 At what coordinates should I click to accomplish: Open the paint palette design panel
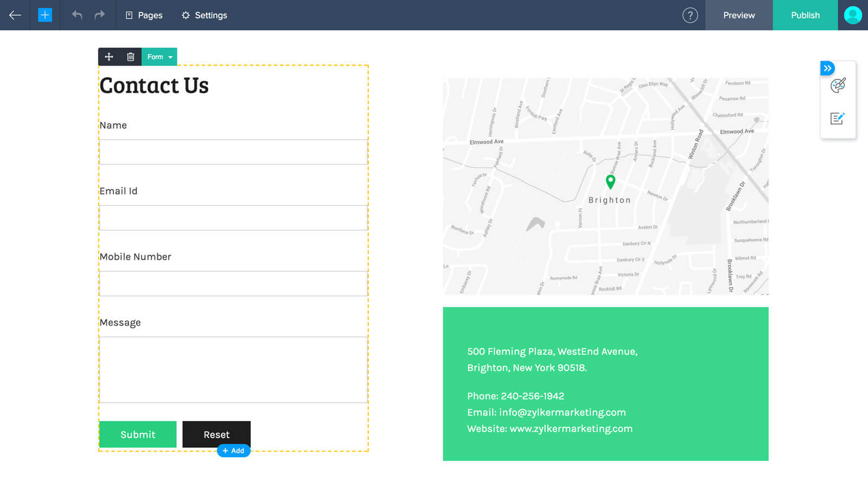(838, 86)
